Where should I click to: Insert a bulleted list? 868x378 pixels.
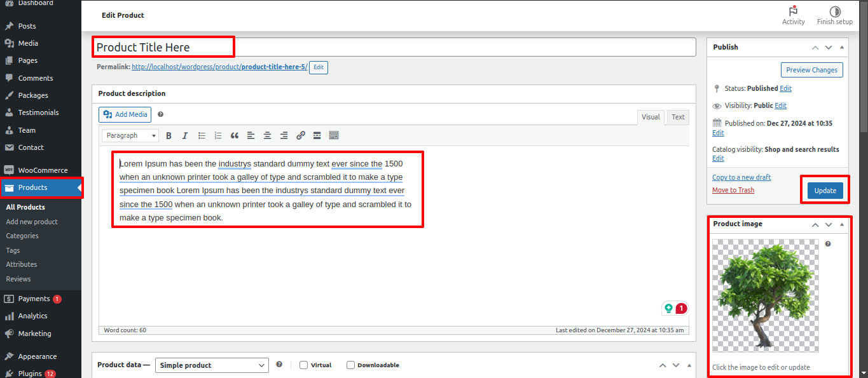202,135
